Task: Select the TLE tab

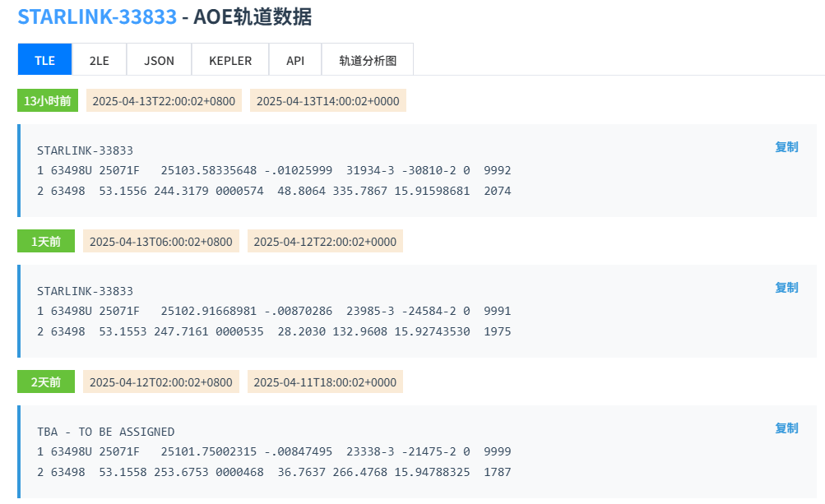Action: [44, 60]
